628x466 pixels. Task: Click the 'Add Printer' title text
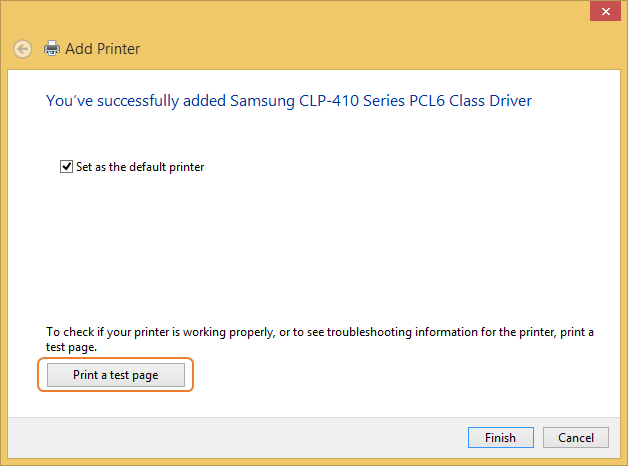click(103, 49)
